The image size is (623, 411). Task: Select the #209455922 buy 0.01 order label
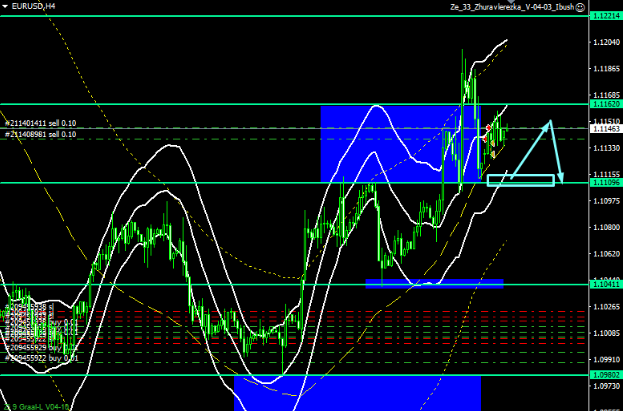point(46,356)
